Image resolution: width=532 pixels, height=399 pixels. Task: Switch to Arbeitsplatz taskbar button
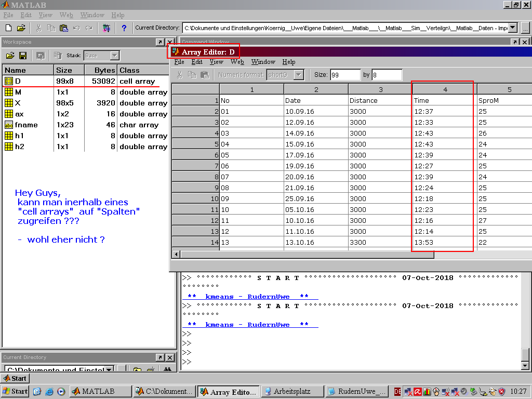[x=291, y=391]
